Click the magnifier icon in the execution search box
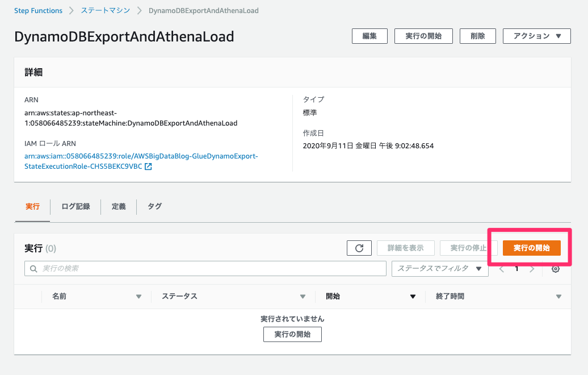Image resolution: width=588 pixels, height=375 pixels. click(x=33, y=268)
